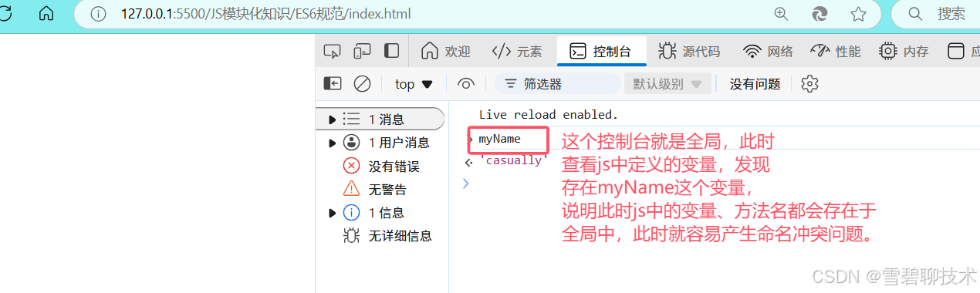This screenshot has height=293, width=980.
Task: Click the Edge swirl icon in address bar
Action: point(819,13)
